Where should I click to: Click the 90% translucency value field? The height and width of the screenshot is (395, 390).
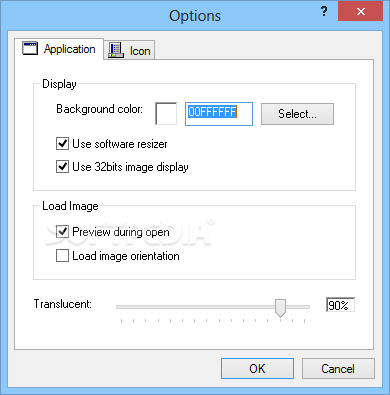340,305
